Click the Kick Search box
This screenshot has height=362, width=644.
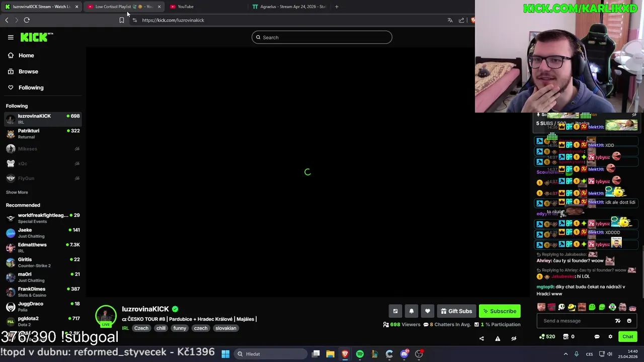pyautogui.click(x=322, y=37)
